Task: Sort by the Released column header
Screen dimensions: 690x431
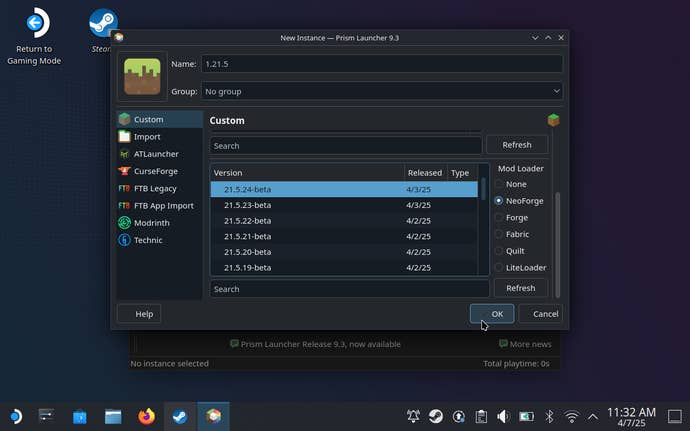Action: 426,173
